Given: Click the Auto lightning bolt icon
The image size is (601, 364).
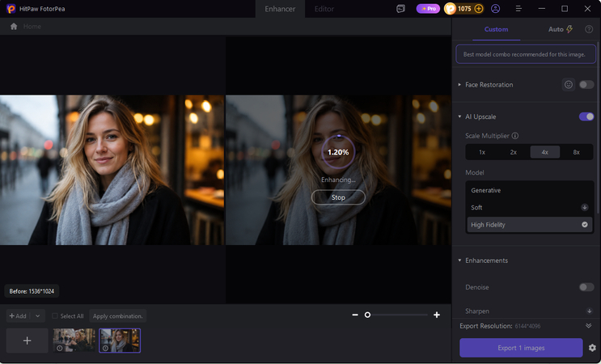Looking at the screenshot, I should click(569, 29).
